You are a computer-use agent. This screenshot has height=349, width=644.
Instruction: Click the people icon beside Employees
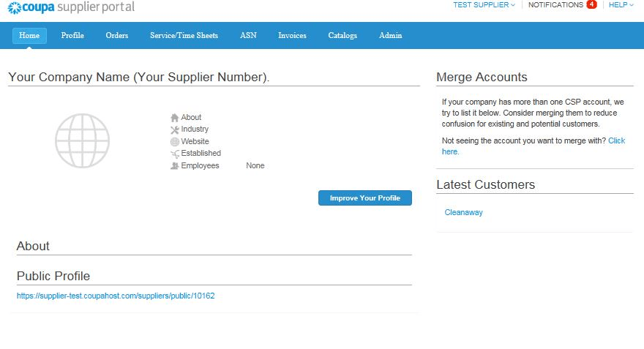(x=174, y=166)
